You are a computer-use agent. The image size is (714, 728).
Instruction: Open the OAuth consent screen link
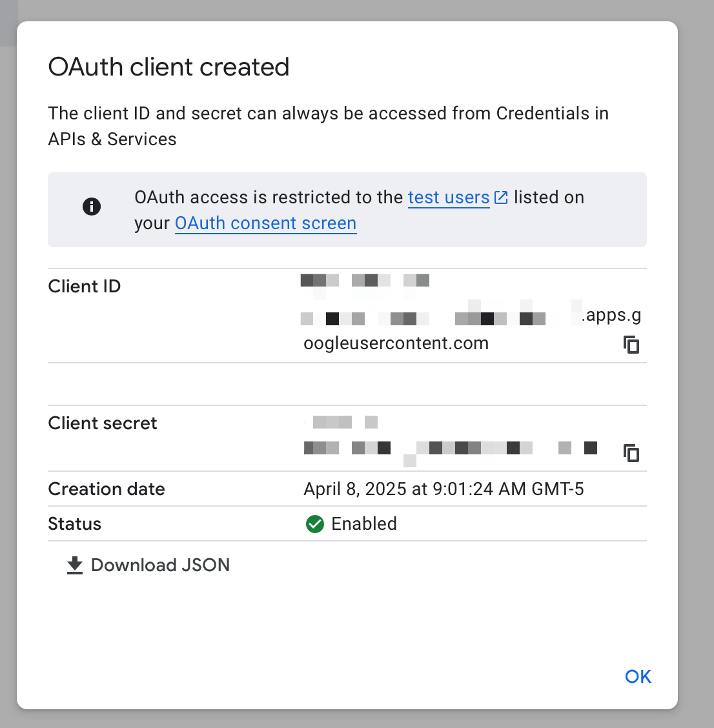[265, 223]
